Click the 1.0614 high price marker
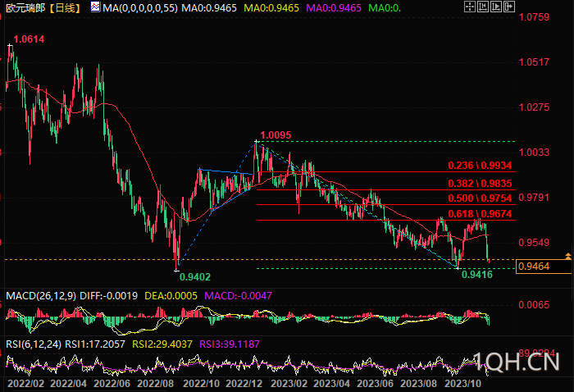 pyautogui.click(x=29, y=39)
